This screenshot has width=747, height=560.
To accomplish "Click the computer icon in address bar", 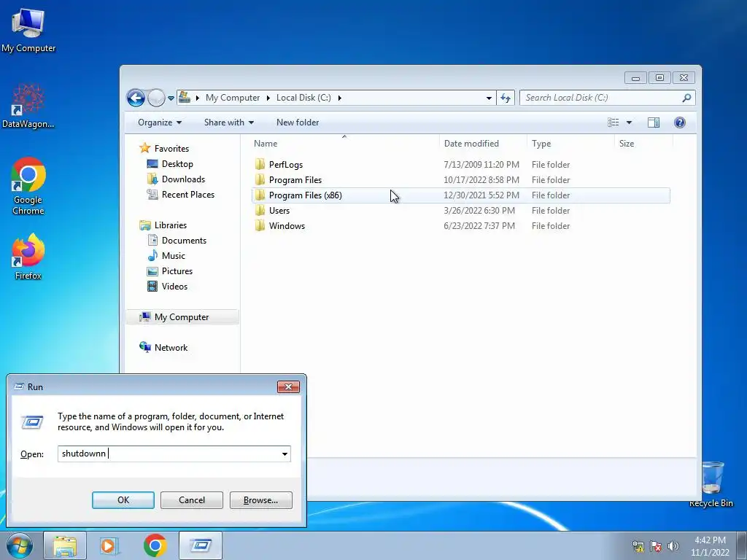I will coord(185,98).
